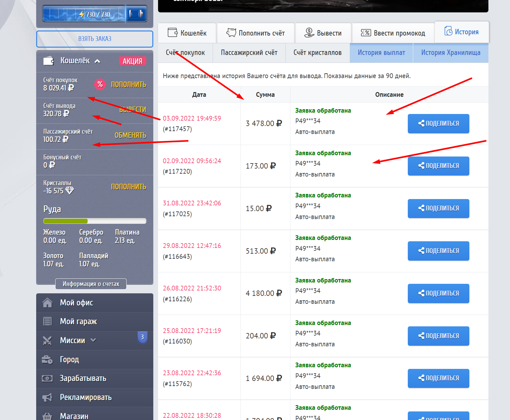Click the Миссии notification badge showing 3

click(x=142, y=337)
